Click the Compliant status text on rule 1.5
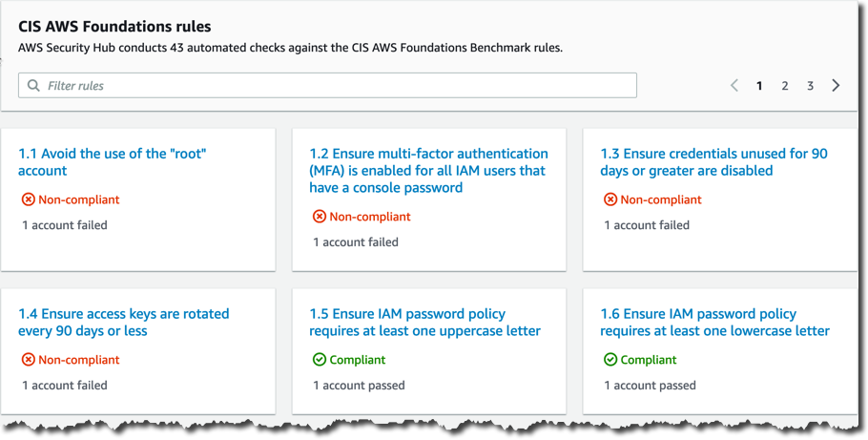Viewport: 868px width, 440px height. coord(358,360)
